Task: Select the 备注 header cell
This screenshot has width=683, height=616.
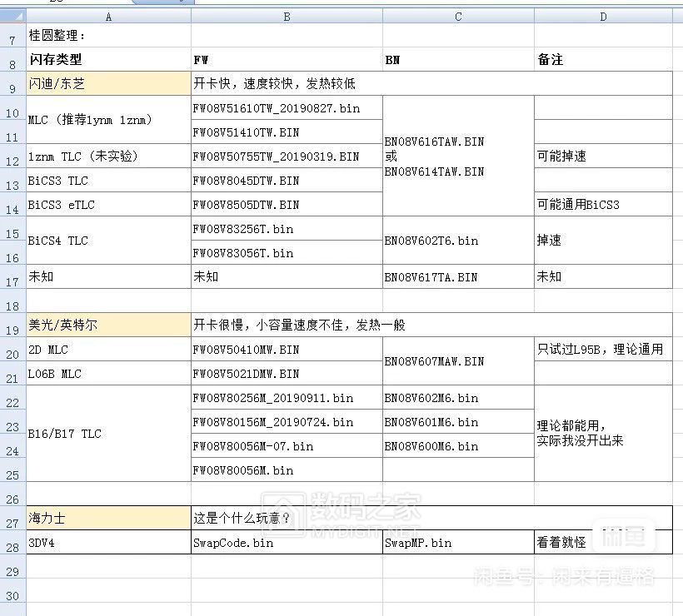Action: click(x=603, y=59)
